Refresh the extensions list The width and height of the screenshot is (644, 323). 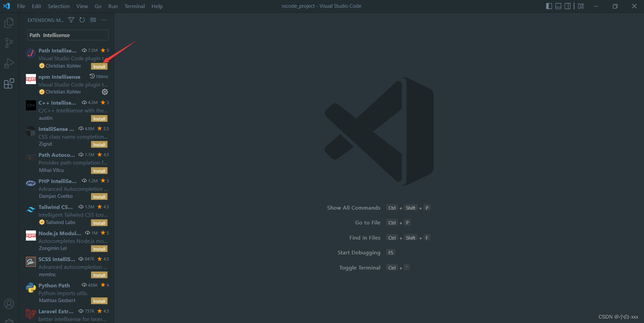(82, 20)
